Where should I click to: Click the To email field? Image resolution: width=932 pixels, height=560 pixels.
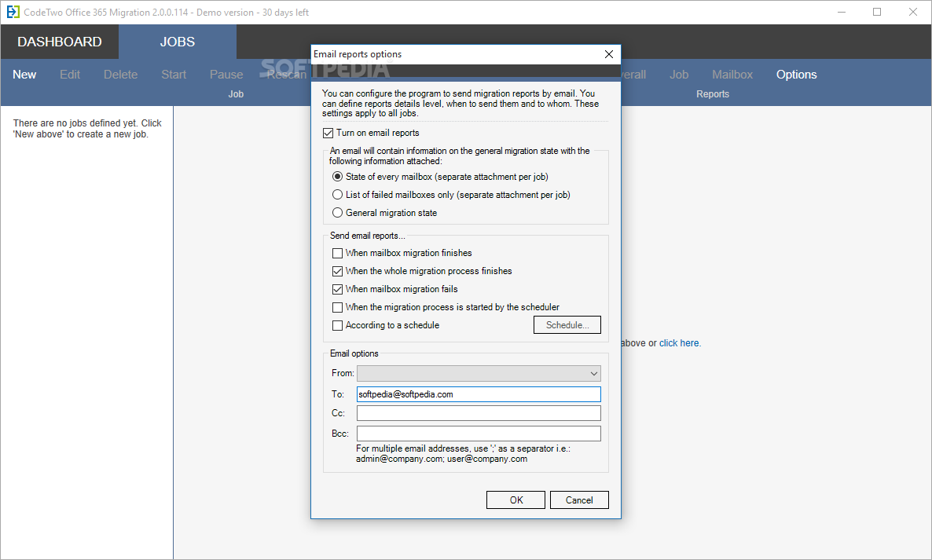(x=479, y=394)
